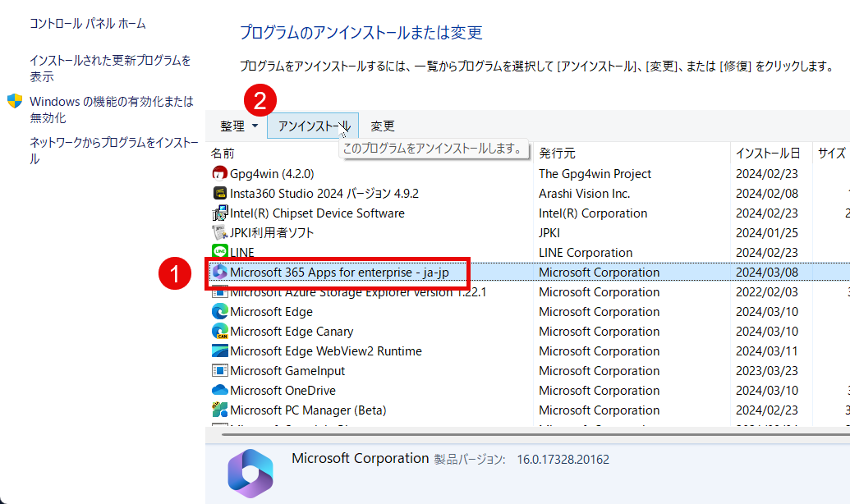Click the Microsoft Edge icon
The height and width of the screenshot is (504, 850).
click(219, 312)
